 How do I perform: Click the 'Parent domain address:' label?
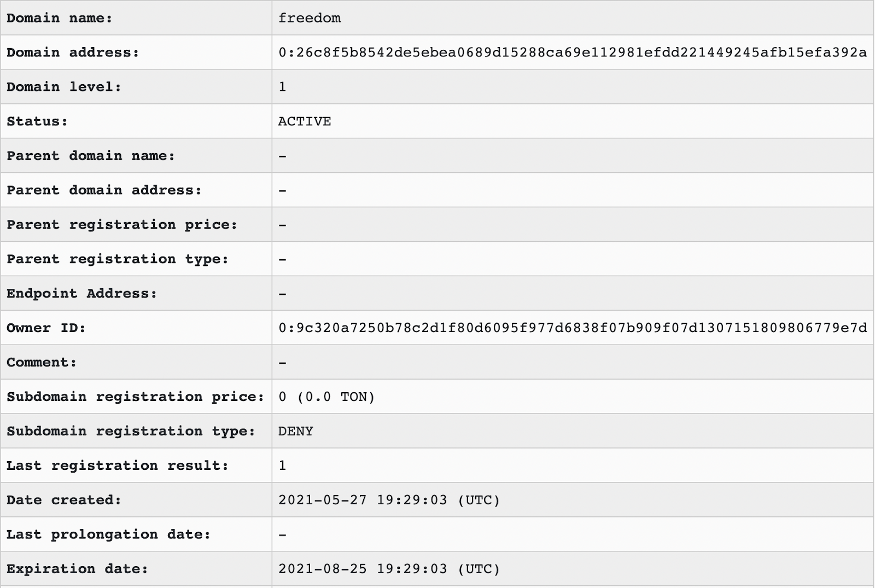click(104, 190)
